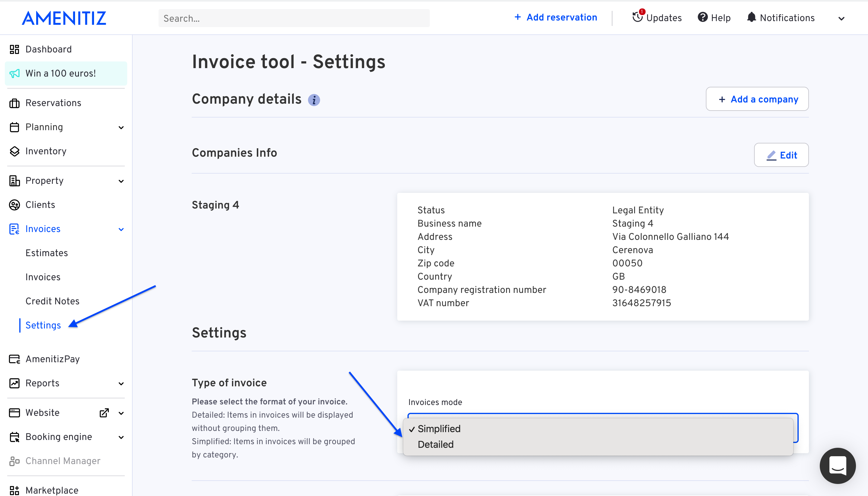Click the Marketplace grid icon
The height and width of the screenshot is (496, 868).
[x=14, y=490]
